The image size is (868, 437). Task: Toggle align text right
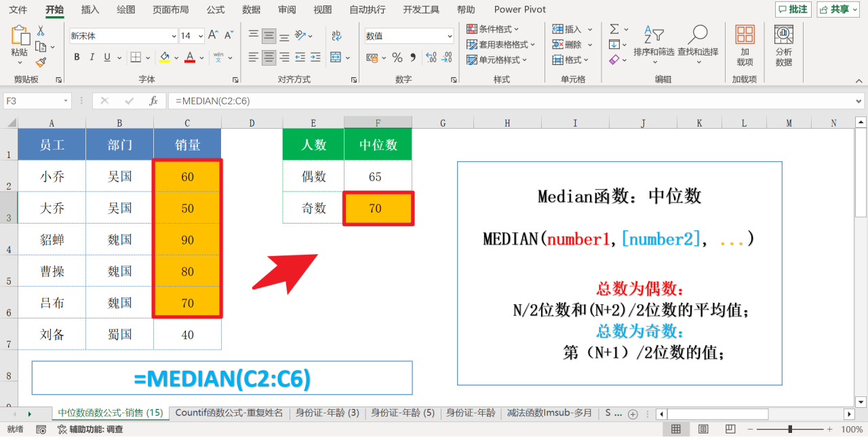[x=285, y=58]
